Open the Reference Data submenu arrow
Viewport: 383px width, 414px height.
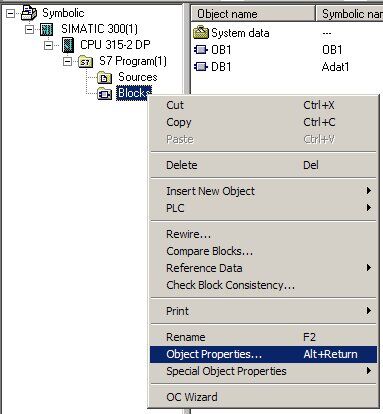[x=368, y=268]
